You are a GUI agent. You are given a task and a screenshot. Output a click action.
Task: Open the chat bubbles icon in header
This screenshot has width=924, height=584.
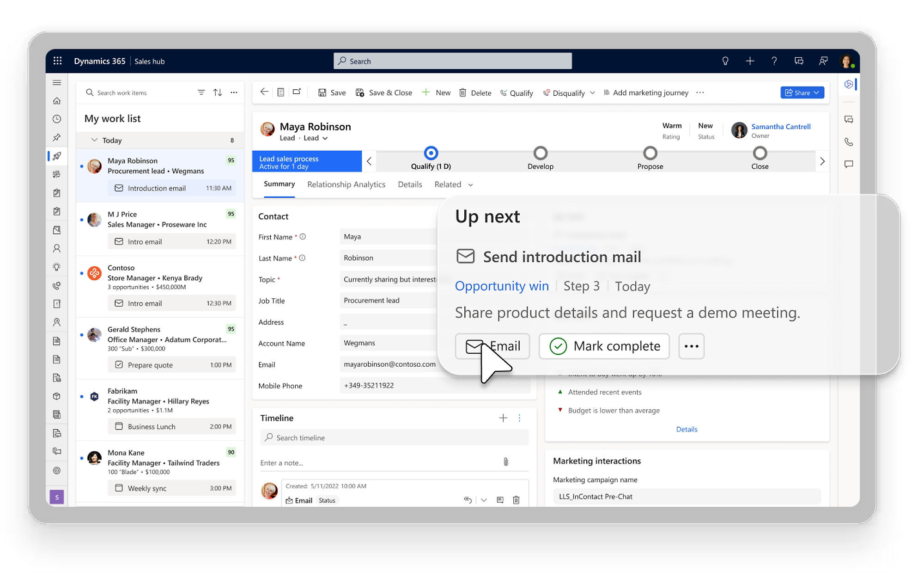(x=799, y=61)
